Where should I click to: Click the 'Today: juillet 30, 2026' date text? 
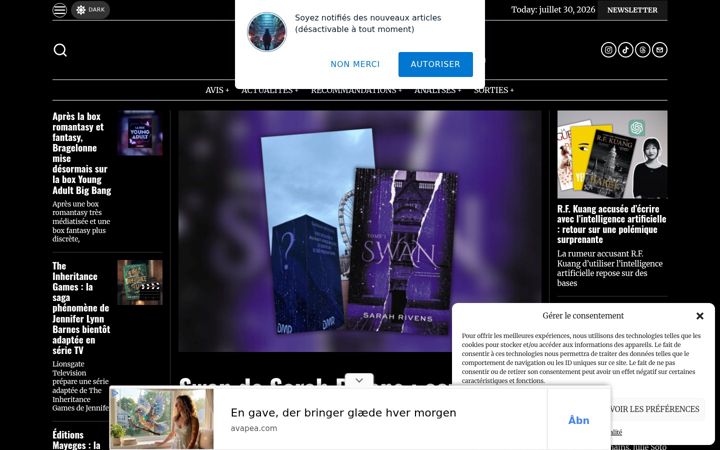coord(553,10)
